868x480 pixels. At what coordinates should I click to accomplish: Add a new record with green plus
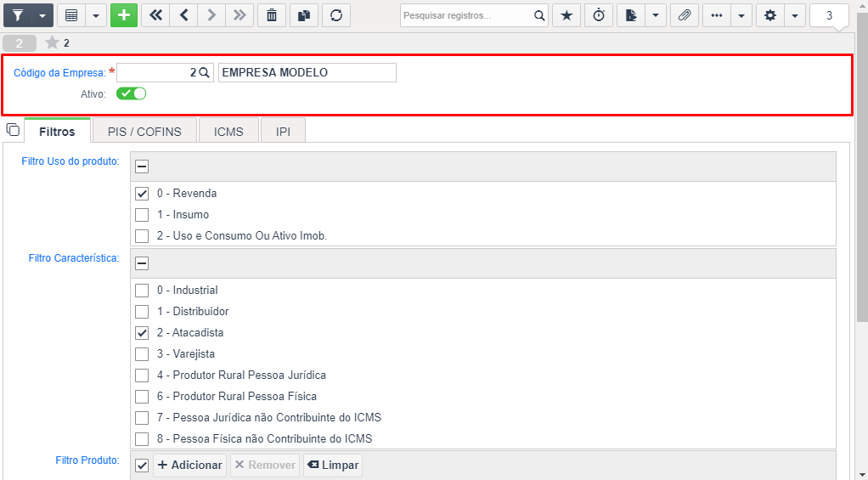(124, 15)
